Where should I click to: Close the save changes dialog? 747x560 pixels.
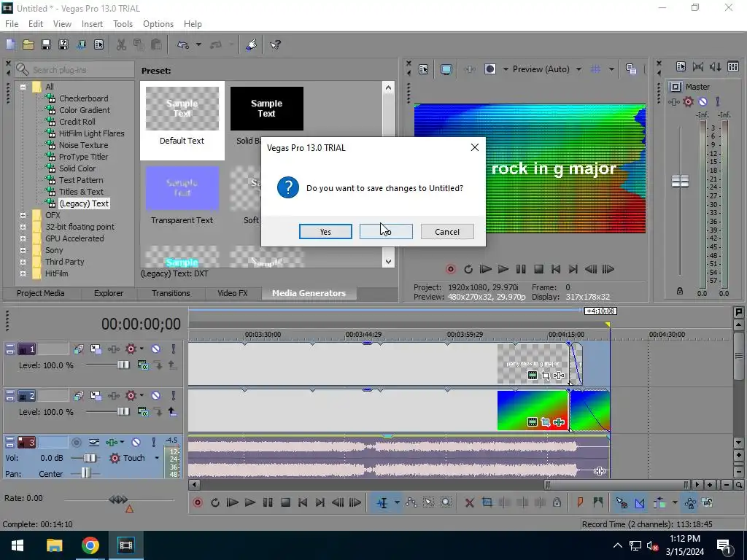coord(474,147)
